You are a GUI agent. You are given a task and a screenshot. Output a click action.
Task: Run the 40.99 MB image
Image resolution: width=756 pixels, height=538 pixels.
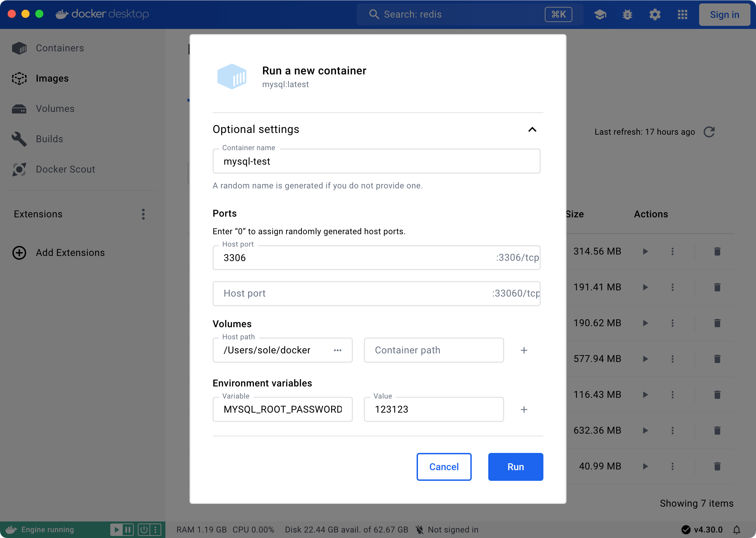click(x=645, y=466)
